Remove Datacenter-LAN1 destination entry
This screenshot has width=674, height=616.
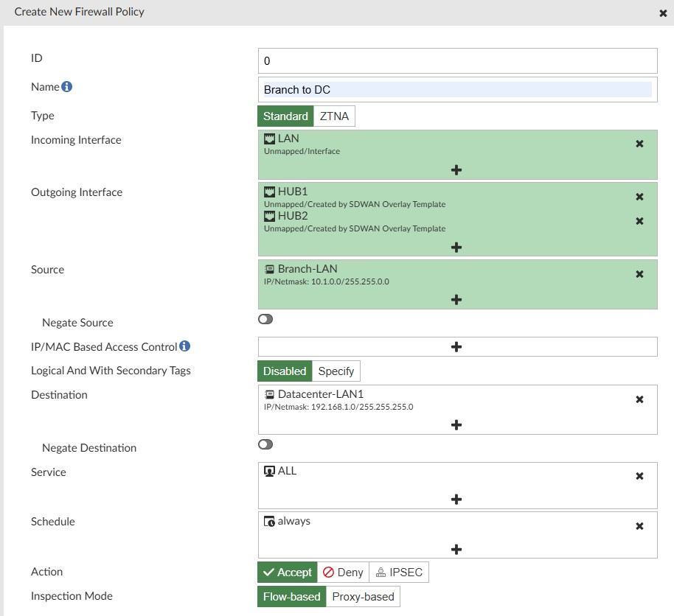(x=639, y=399)
